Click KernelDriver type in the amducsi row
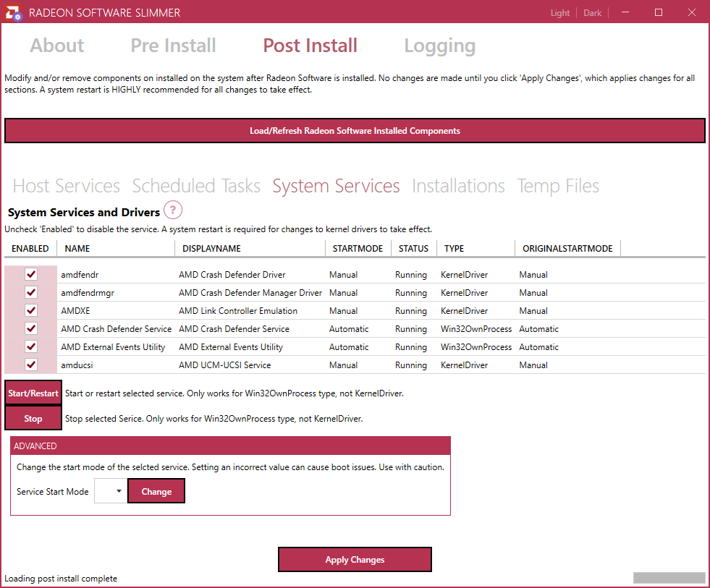710x588 pixels. 465,365
